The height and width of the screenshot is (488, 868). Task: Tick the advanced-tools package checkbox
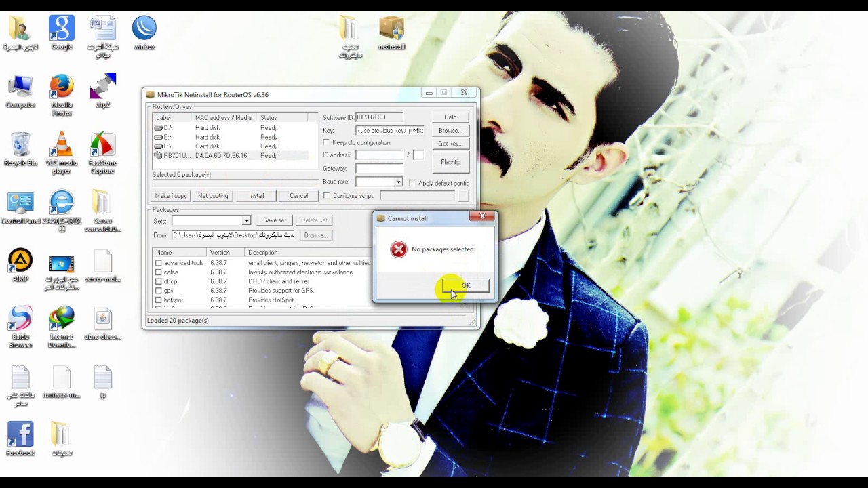pos(159,263)
